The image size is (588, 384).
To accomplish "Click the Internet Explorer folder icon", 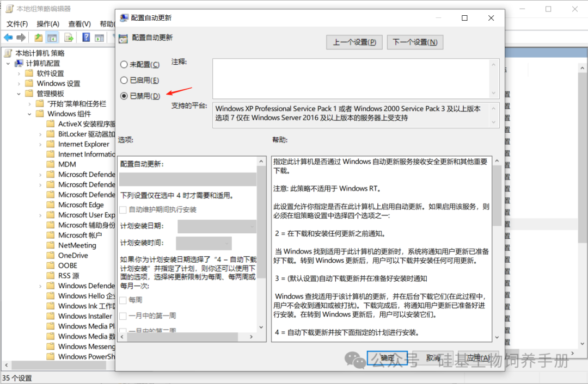I will pyautogui.click(x=51, y=144).
